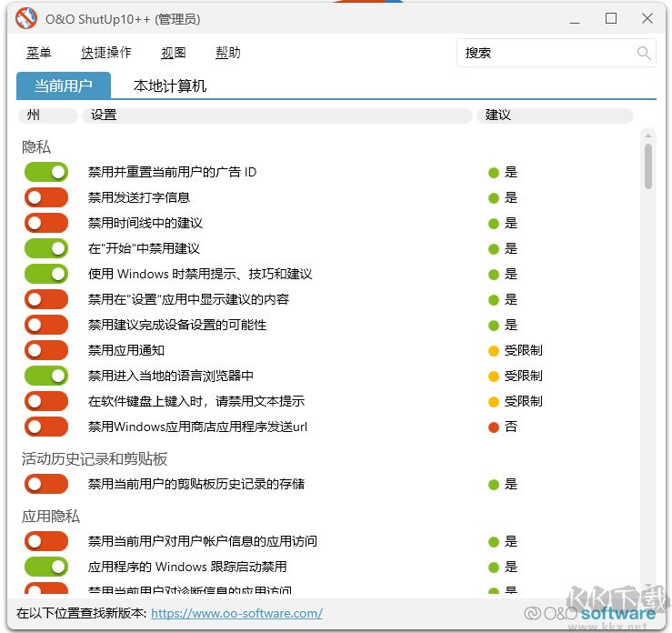Viewport: 672px width, 633px height.
Task: Enable 禁用当前用户的剪贴板历史记录的存储 switch
Action: [x=46, y=484]
